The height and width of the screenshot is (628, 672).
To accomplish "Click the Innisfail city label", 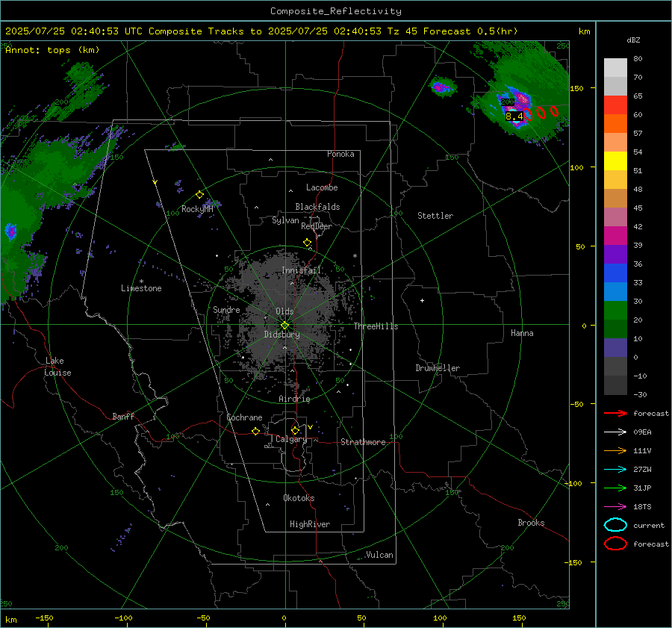I will (302, 270).
